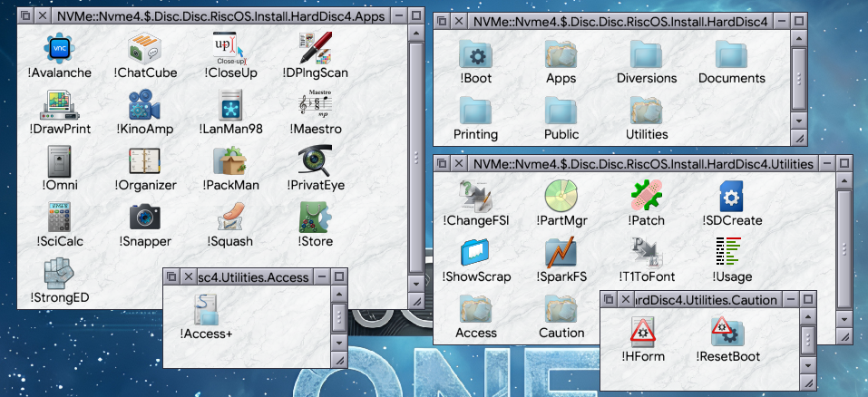This screenshot has width=868, height=397.
Task: Select the !ChangeFSI utility icon
Action: (x=475, y=197)
